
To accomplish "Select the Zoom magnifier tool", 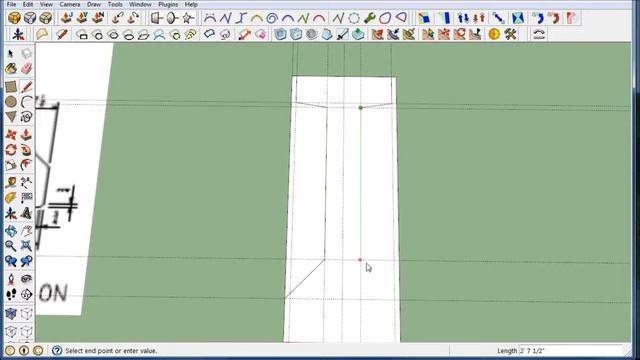I will click(11, 246).
